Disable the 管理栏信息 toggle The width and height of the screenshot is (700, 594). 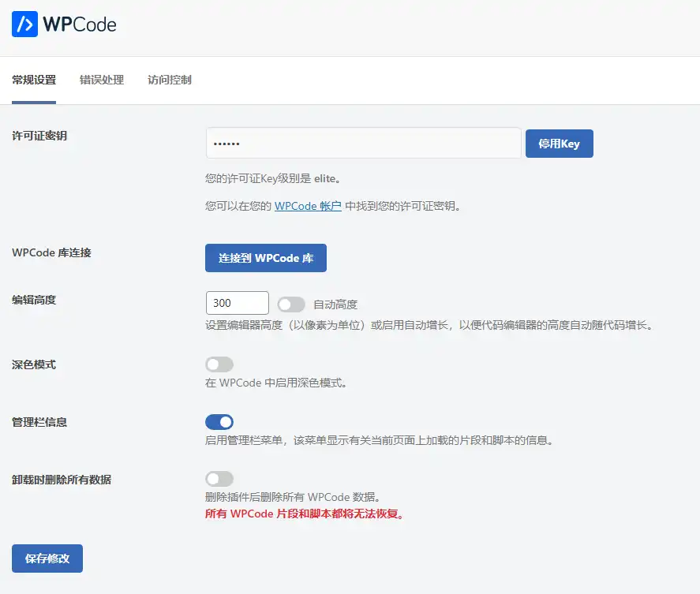pos(219,421)
